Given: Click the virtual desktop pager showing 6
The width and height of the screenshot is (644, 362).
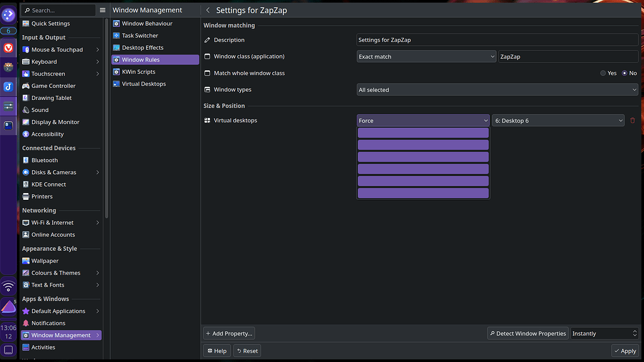Looking at the screenshot, I should (8, 31).
